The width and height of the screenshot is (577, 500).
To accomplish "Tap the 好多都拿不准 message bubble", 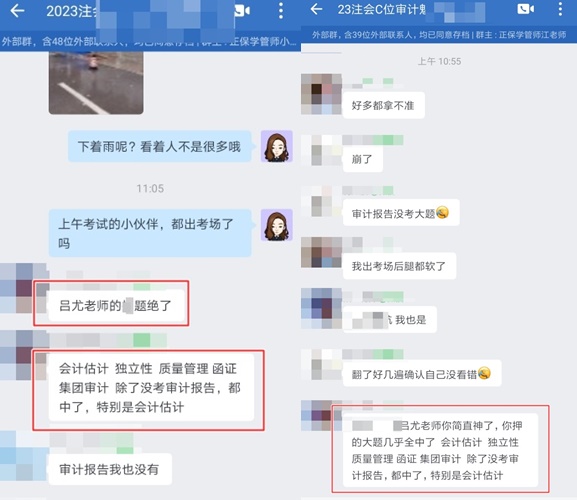I will 383,106.
